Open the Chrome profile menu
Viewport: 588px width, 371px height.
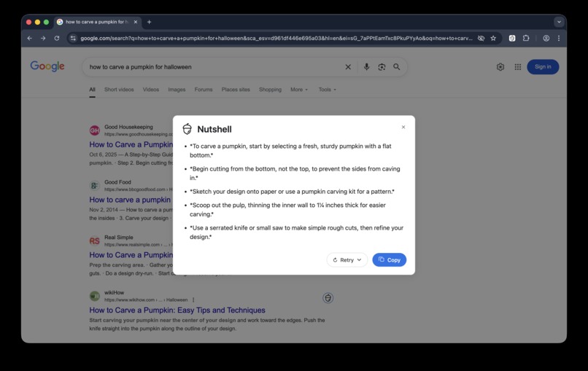[x=546, y=38]
